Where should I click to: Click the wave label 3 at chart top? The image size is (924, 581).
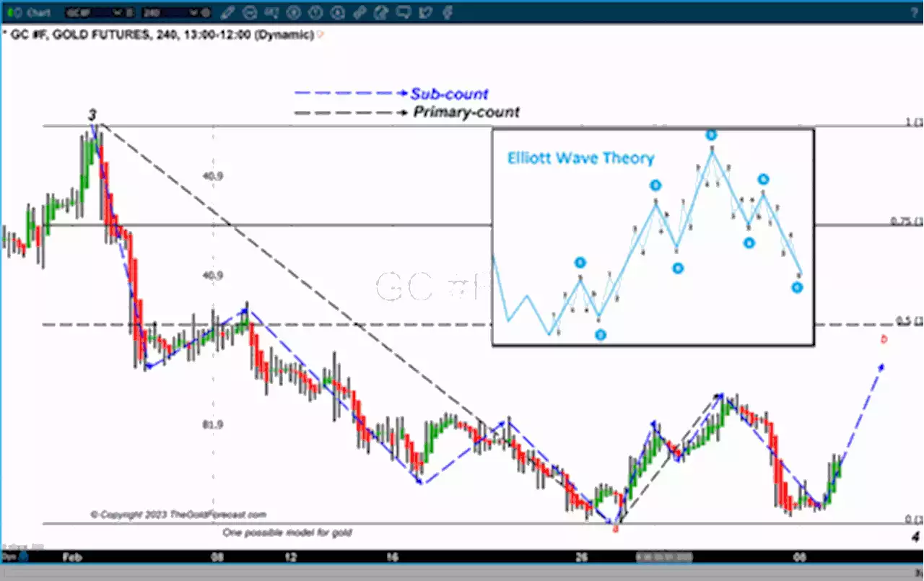tap(92, 115)
